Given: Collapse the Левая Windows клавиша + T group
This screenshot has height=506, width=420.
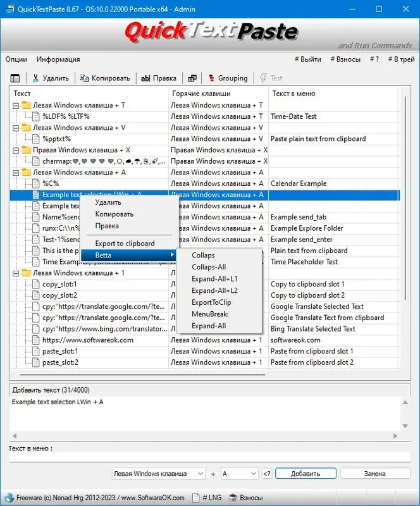Looking at the screenshot, I should (15, 106).
